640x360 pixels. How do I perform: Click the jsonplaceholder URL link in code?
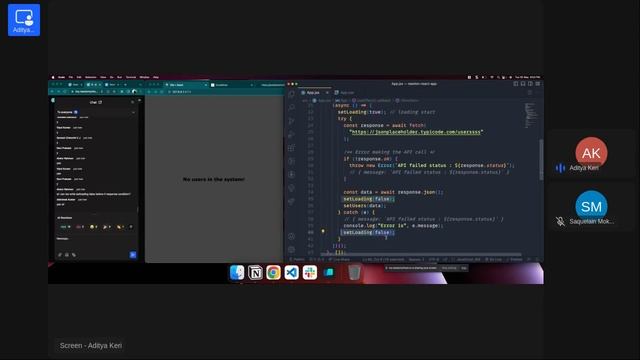416,132
